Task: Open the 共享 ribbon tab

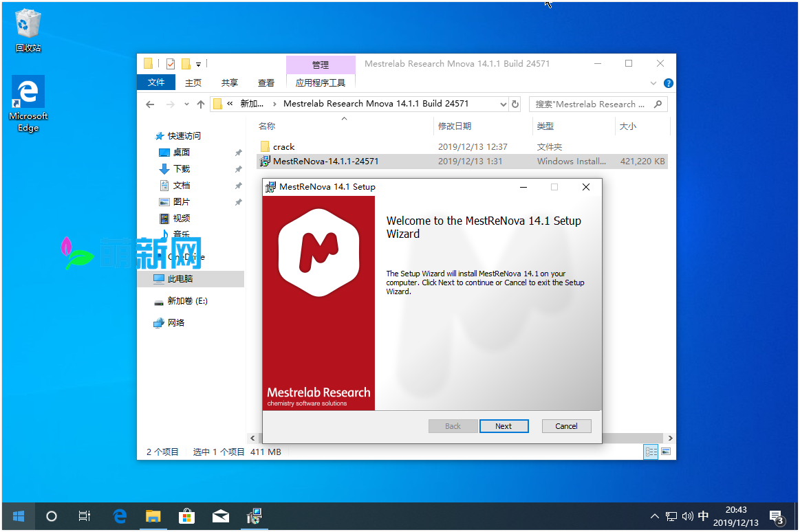Action: (x=230, y=82)
